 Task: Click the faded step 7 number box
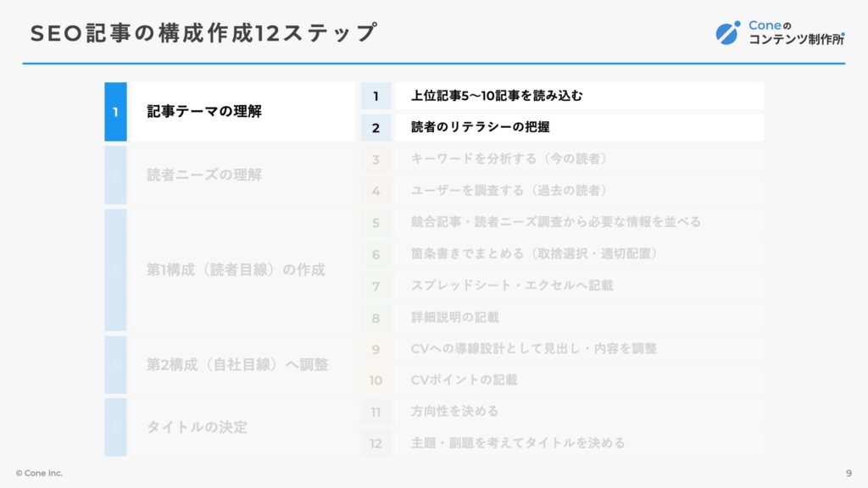[x=376, y=286]
